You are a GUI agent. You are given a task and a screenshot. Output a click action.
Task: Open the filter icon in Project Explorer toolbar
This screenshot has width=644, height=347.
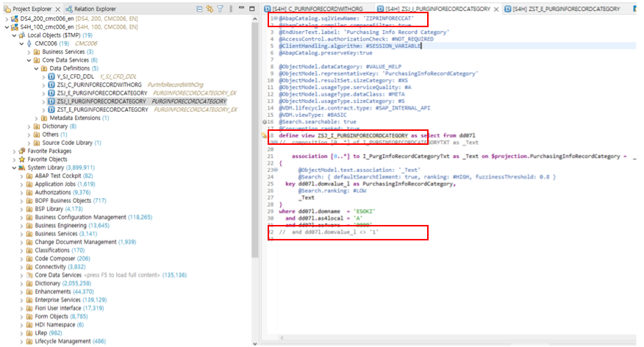(220, 9)
